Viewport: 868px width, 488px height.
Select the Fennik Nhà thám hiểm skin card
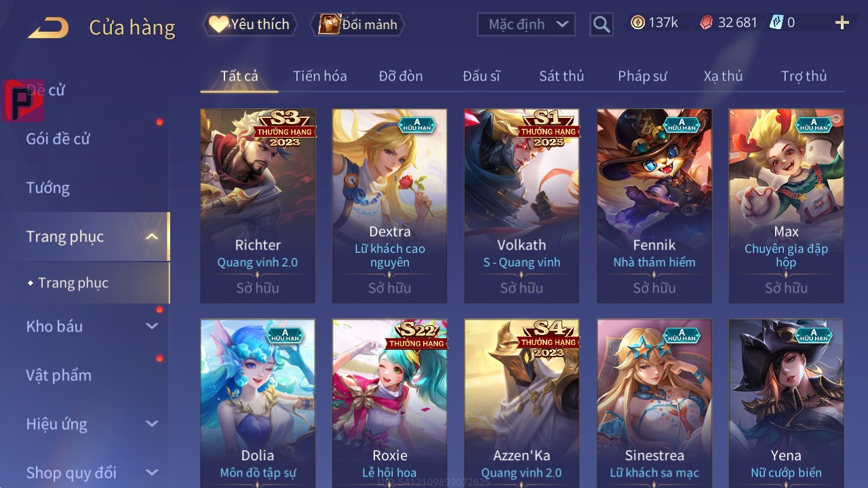(654, 206)
